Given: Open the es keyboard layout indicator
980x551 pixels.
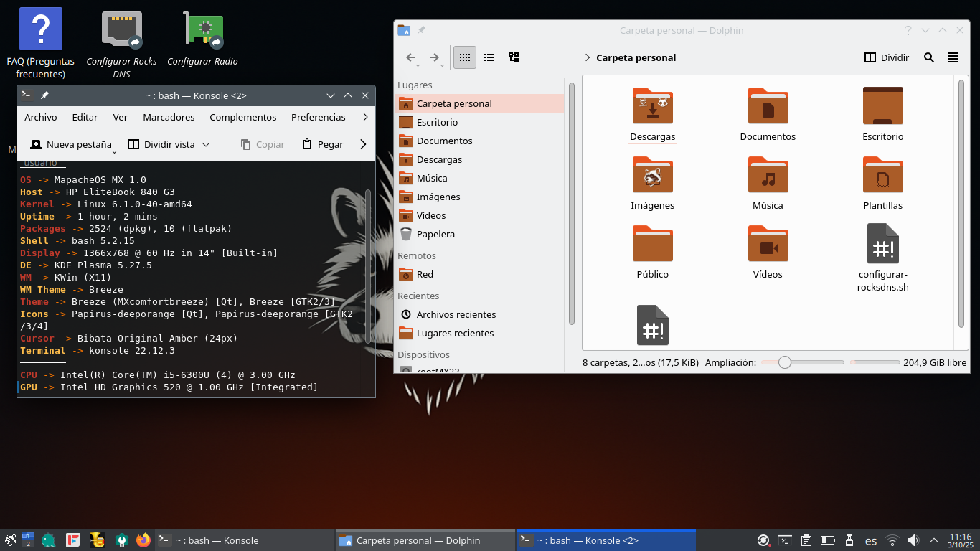Looking at the screenshot, I should (871, 540).
